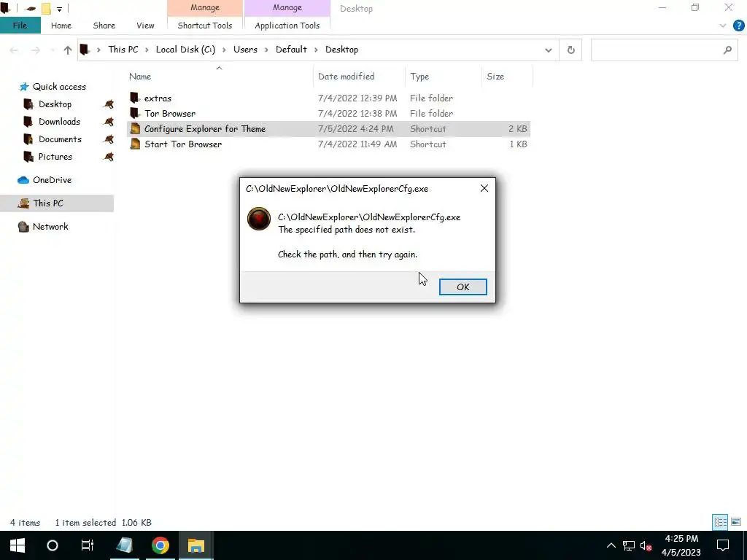Screen dimensions: 747x560
Task: Close the OldNewExplorerCfg error dialog
Action: tap(484, 188)
